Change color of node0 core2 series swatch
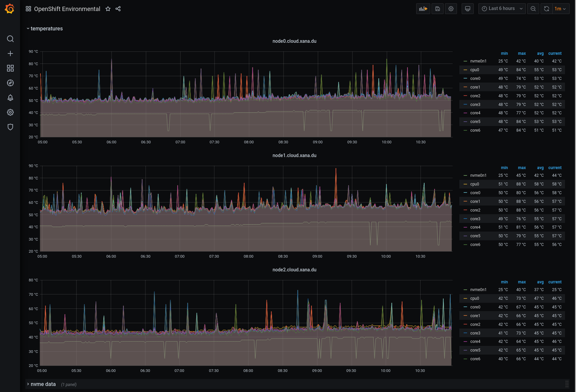The height and width of the screenshot is (392, 576). click(x=465, y=96)
